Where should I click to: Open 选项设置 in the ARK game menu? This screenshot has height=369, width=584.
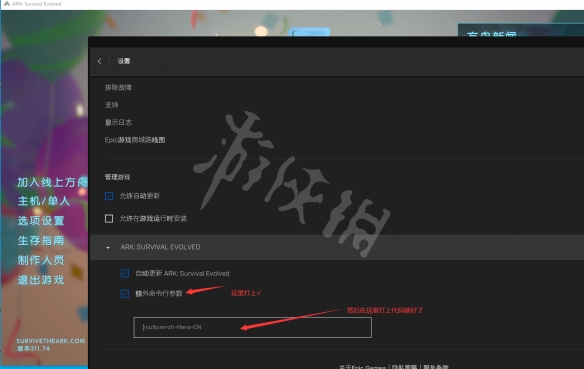(41, 221)
